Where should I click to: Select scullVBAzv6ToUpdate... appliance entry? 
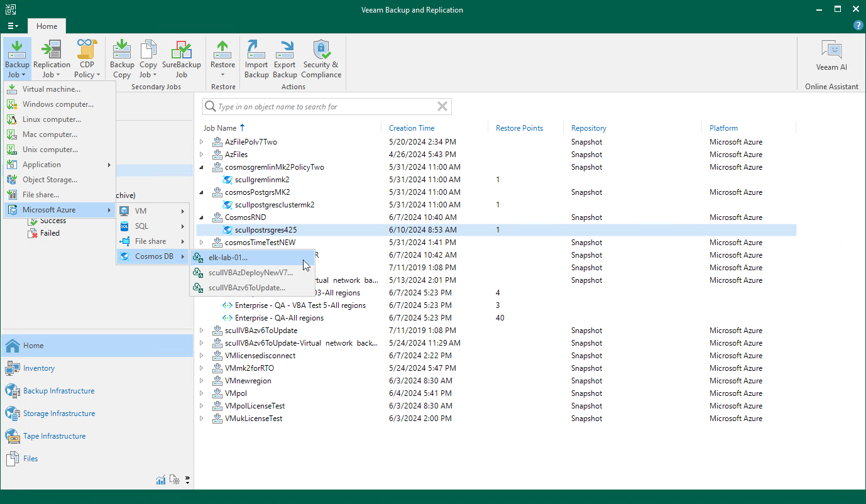point(251,288)
